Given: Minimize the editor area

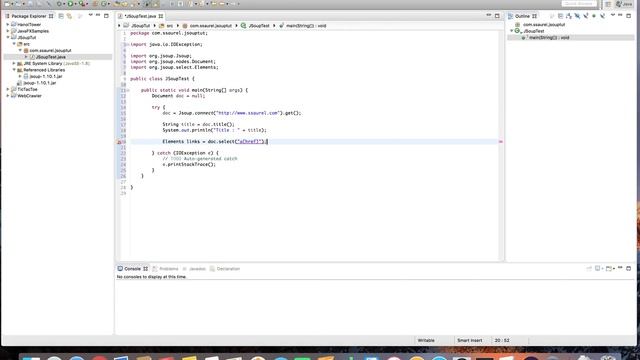Looking at the screenshot, I should point(489,15).
